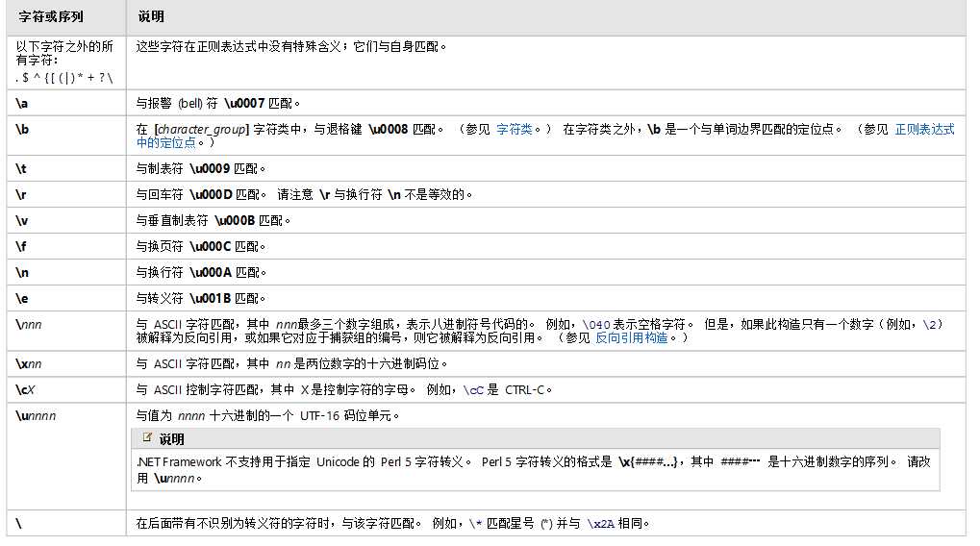The width and height of the screenshot is (980, 546).
Task: Click the \u0009 code in tab description
Action: tap(210, 168)
